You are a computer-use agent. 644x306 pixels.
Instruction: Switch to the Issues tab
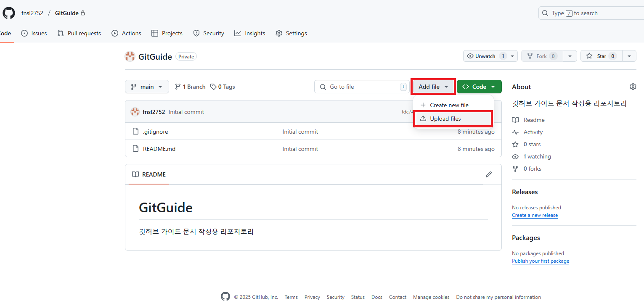click(x=34, y=33)
